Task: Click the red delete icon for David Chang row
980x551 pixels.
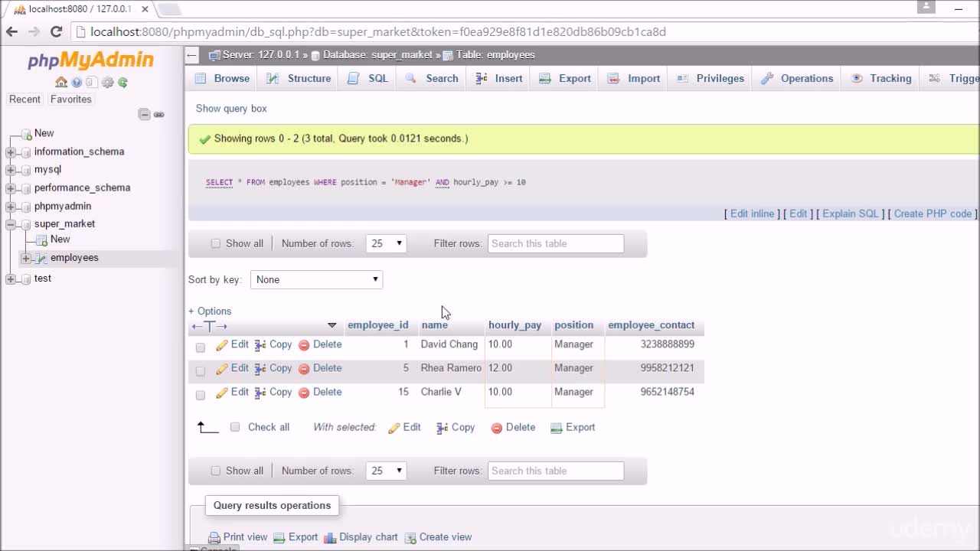Action: tap(304, 345)
